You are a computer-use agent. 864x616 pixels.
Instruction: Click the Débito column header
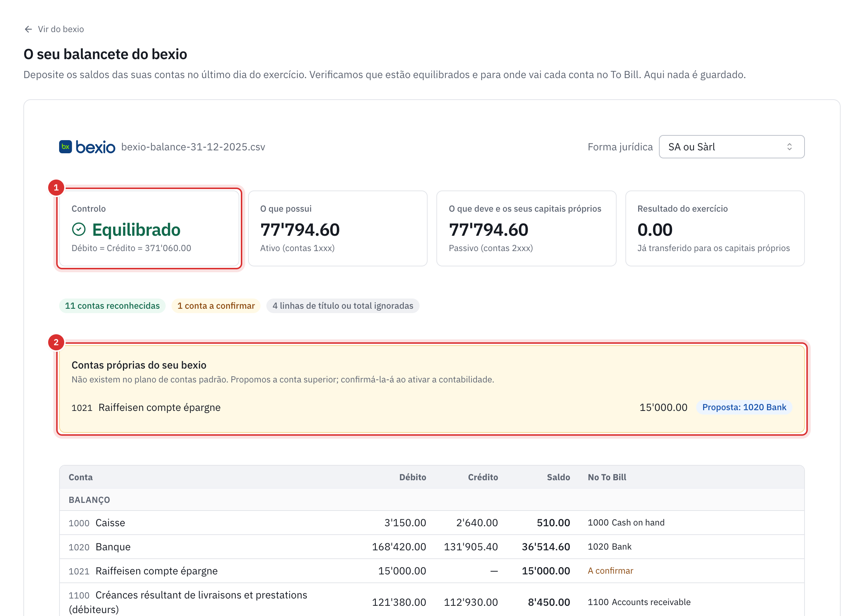412,477
